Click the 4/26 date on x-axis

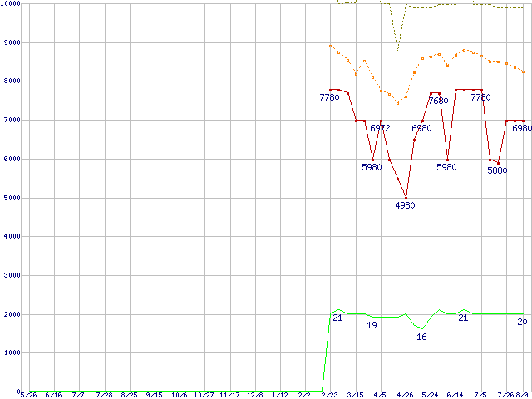(405, 395)
